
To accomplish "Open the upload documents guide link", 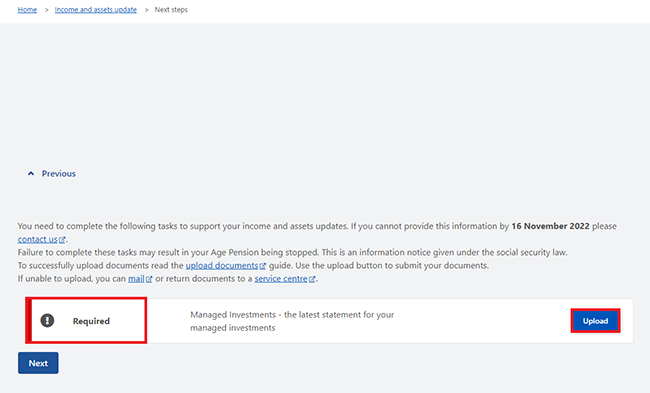I will tap(222, 265).
